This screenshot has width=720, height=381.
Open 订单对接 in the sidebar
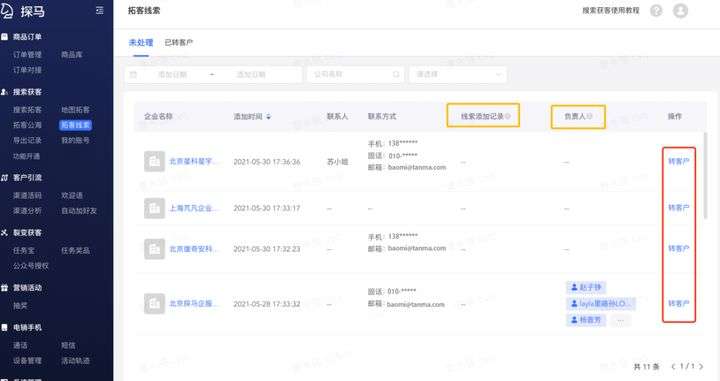(x=28, y=70)
